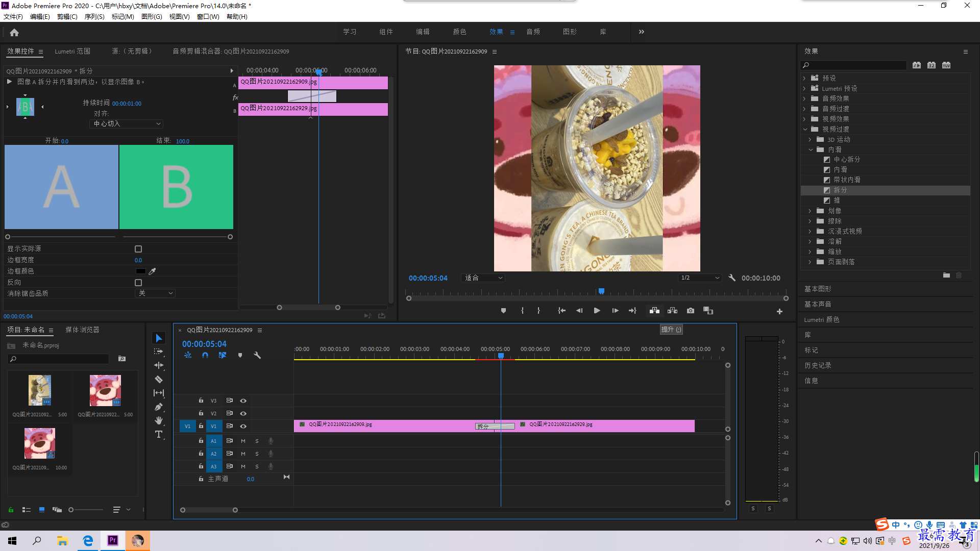Viewport: 980px width, 551px height.
Task: Toggle lock on V1 track
Action: 201,426
